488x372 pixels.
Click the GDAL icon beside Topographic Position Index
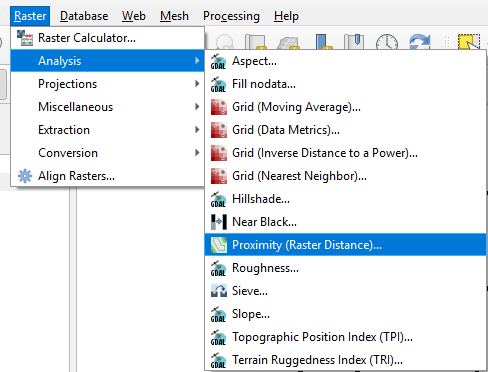(x=218, y=337)
